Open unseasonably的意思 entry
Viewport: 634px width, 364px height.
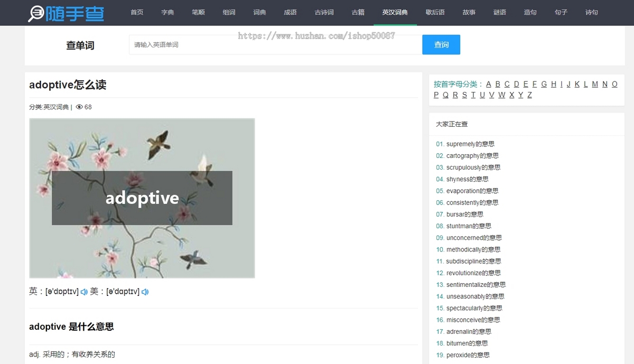point(475,296)
